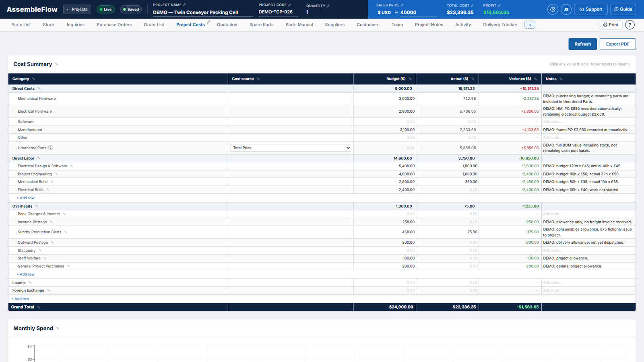Switch to the Parts List tab
Screen dimensions: 644x362
[x=21, y=25]
